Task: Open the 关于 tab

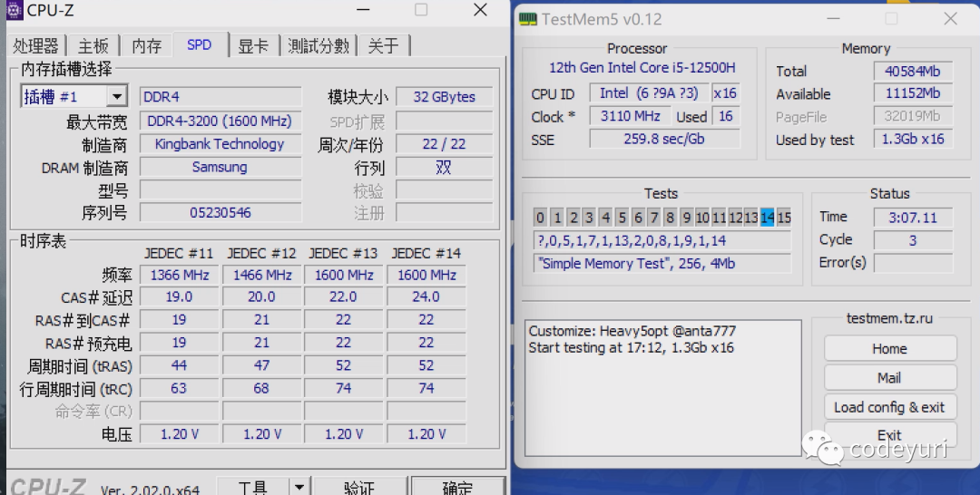Action: [383, 45]
